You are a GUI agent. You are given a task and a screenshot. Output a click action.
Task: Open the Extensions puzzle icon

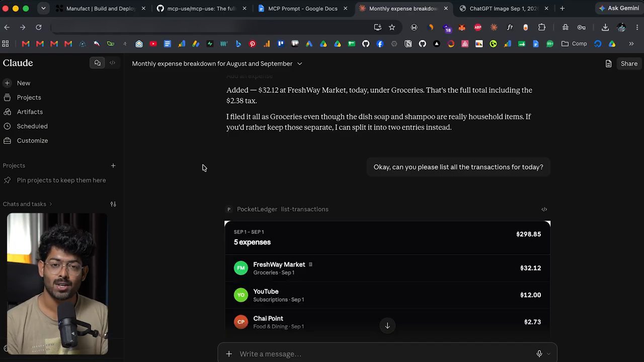[542, 27]
